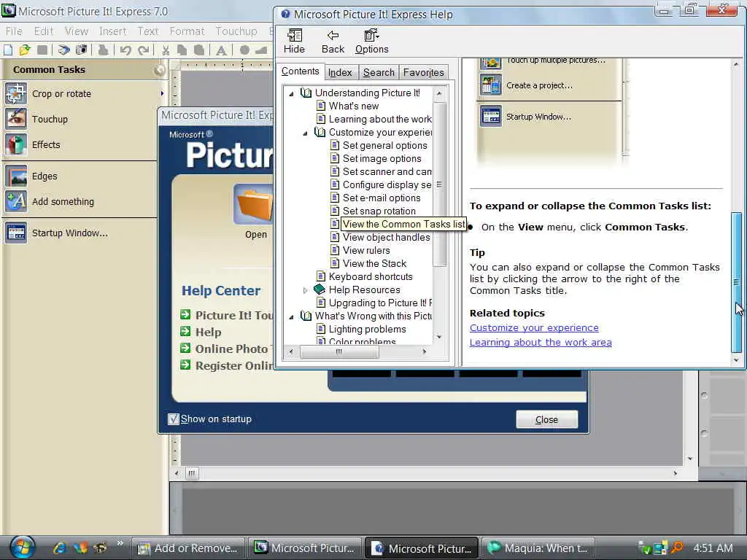
Task: Open Add or Remove taskbar button
Action: [x=187, y=548]
